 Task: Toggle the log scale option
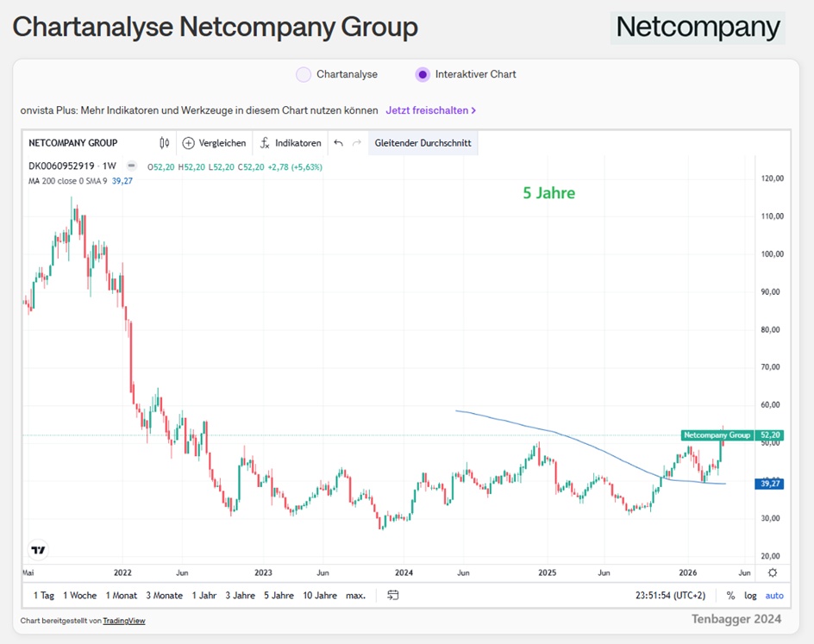(x=750, y=596)
